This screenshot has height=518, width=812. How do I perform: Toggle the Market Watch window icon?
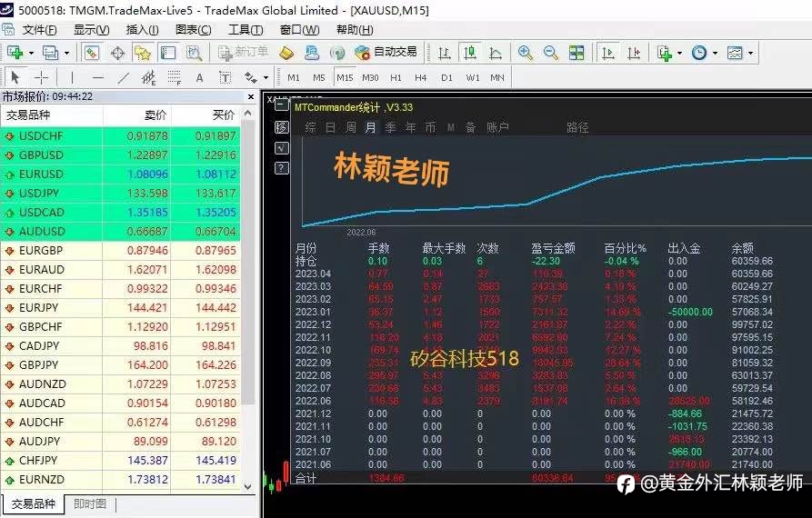point(92,53)
